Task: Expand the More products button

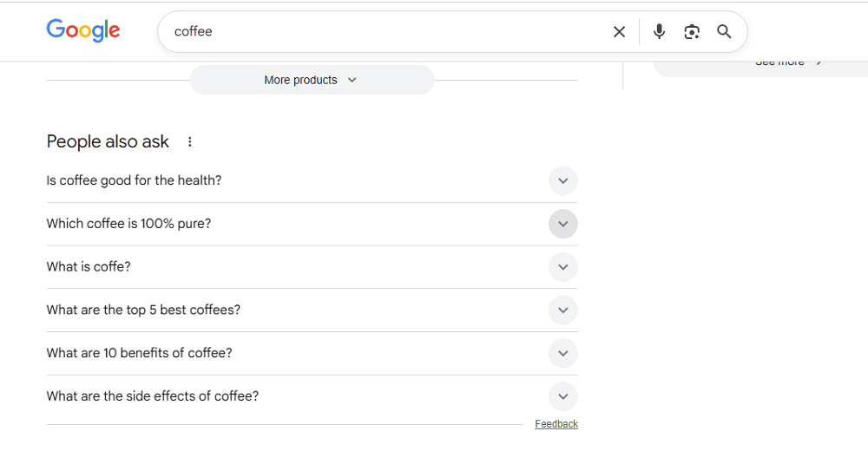Action: click(x=311, y=80)
